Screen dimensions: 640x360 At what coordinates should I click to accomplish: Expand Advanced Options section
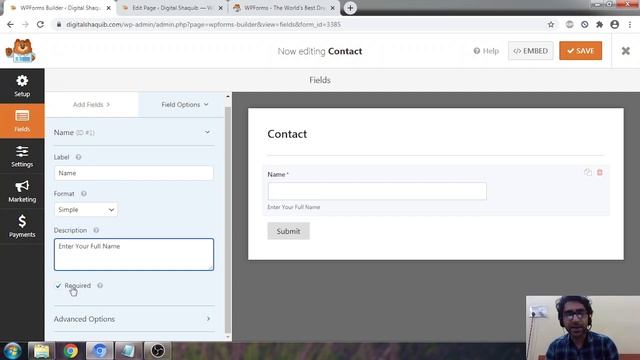tap(134, 319)
